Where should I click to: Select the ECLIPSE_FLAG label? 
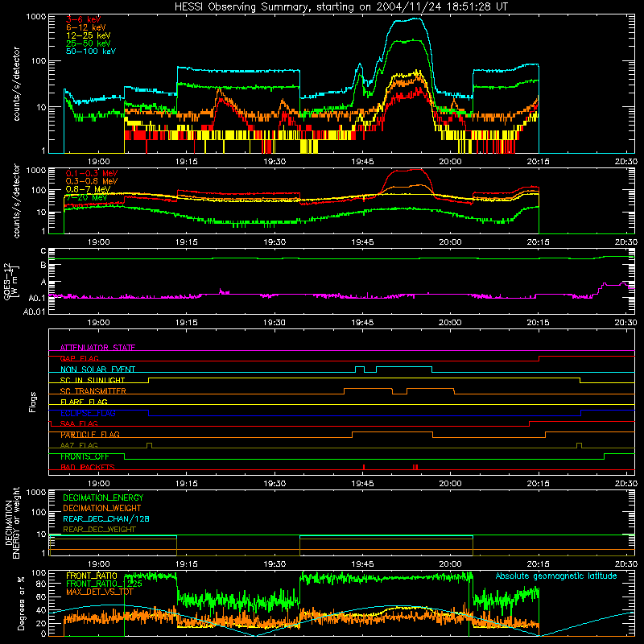(88, 413)
